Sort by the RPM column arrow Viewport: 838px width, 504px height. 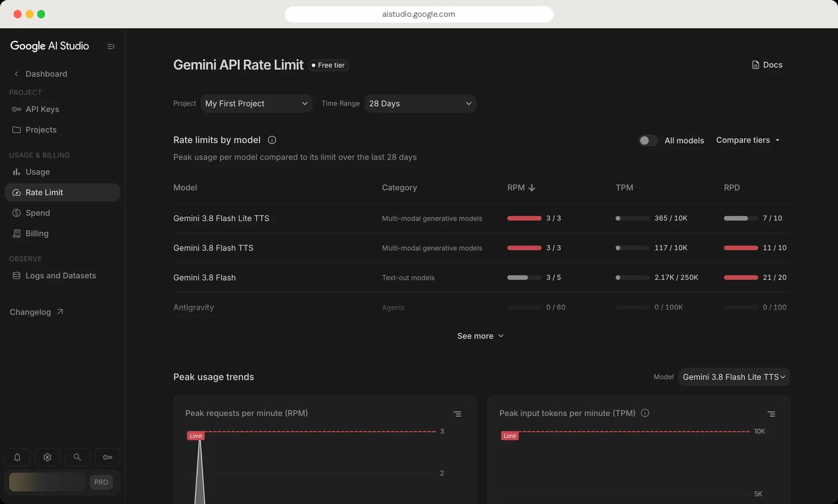click(x=532, y=187)
